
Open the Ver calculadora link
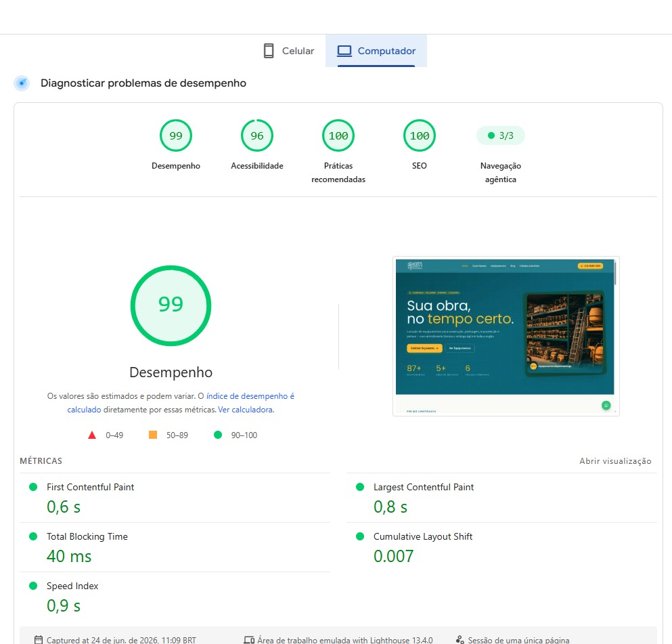pyautogui.click(x=245, y=410)
